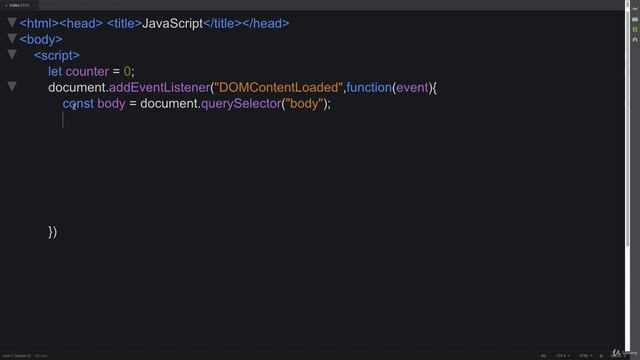Screen dimensions: 640x360
Task: Collapse the html head line fold triangle
Action: click(12, 22)
